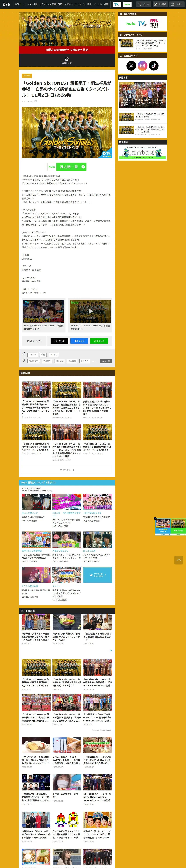186x868 pixels.
Task: Open the large 関連記事 image dated 2025.11.01
Action: pyautogui.click(x=142, y=95)
